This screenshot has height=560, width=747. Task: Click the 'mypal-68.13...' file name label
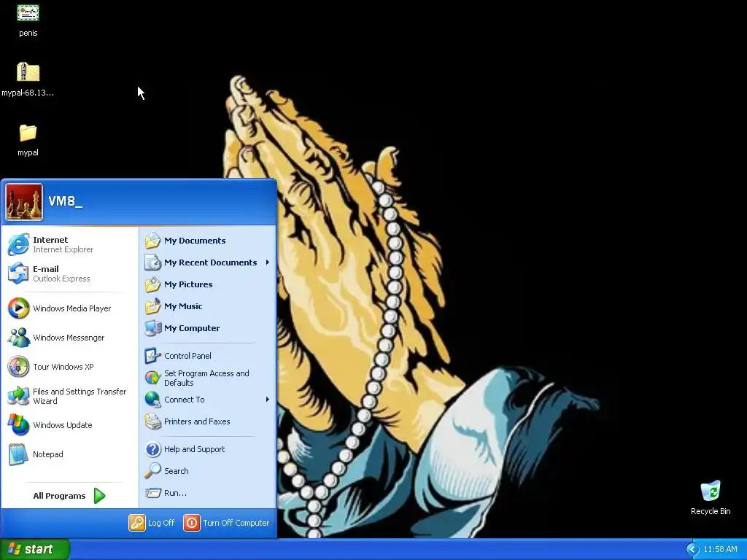click(x=28, y=93)
